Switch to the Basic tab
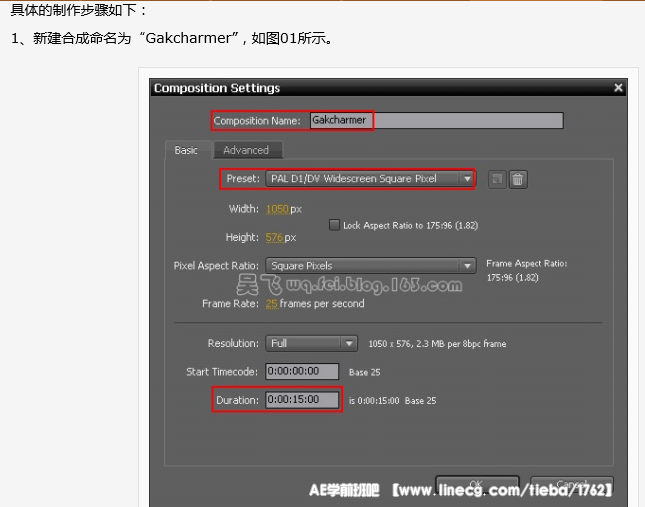Viewport: 645px width, 507px height. point(186,150)
